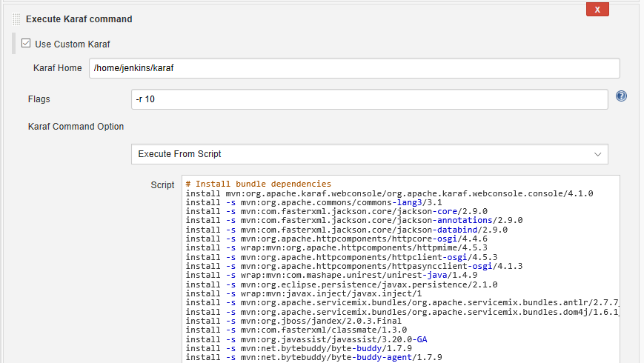
Task: Click the httpasyncclient-osgi/4.1.3 install line
Action: tap(354, 267)
